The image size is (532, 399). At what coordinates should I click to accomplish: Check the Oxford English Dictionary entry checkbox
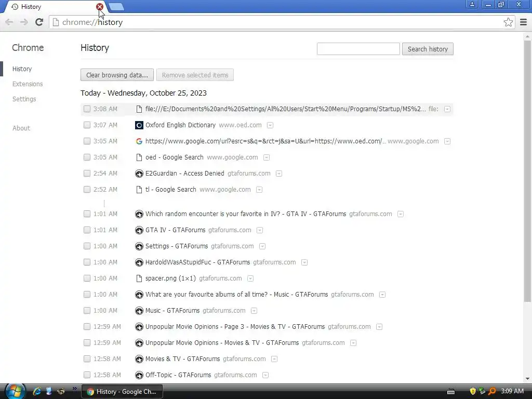coord(87,125)
